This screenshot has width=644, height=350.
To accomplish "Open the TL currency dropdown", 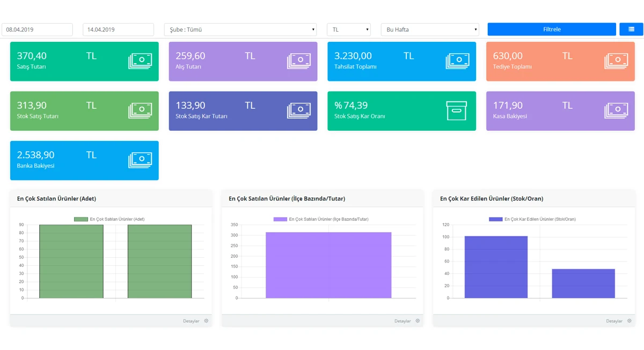I will pyautogui.click(x=349, y=29).
